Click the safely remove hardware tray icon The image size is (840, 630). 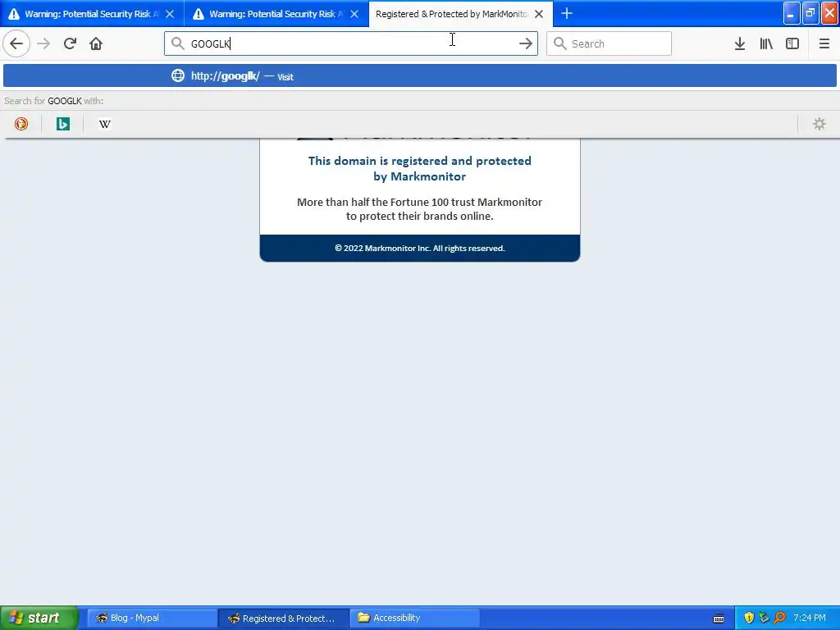tap(764, 618)
